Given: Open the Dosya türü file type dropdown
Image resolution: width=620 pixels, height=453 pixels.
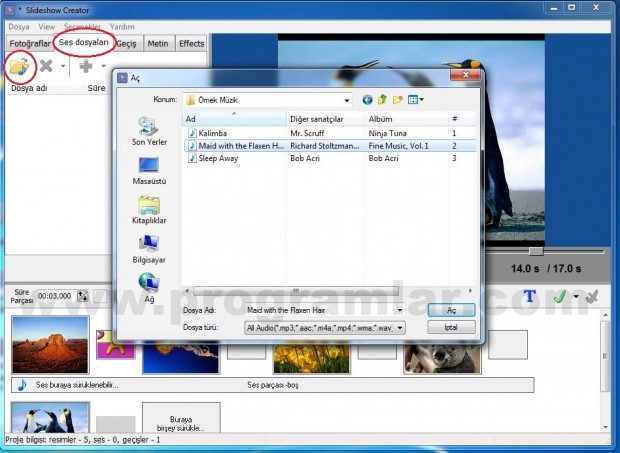Looking at the screenshot, I should point(400,328).
